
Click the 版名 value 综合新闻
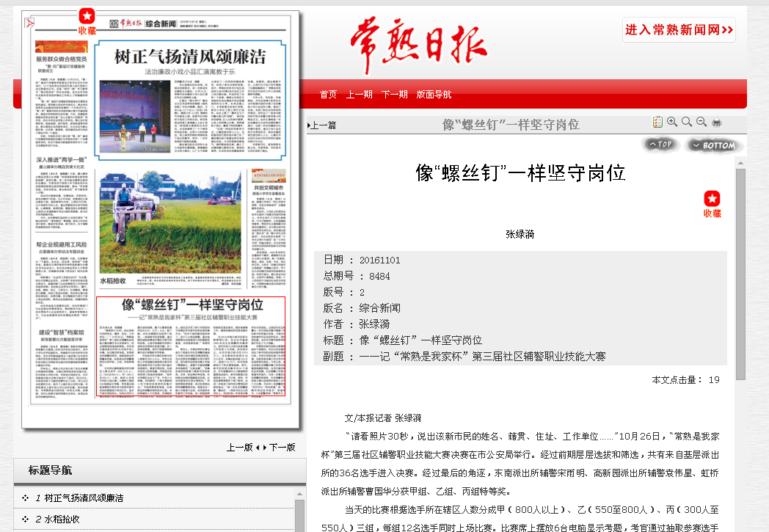tap(379, 308)
